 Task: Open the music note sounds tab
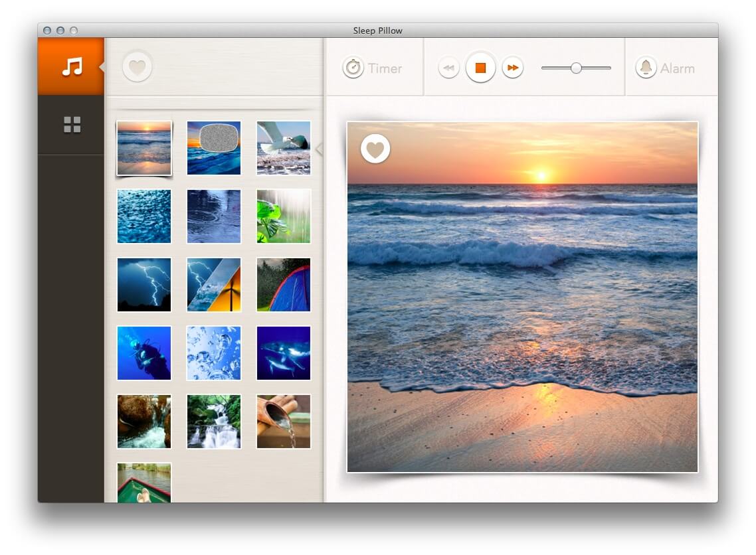71,66
